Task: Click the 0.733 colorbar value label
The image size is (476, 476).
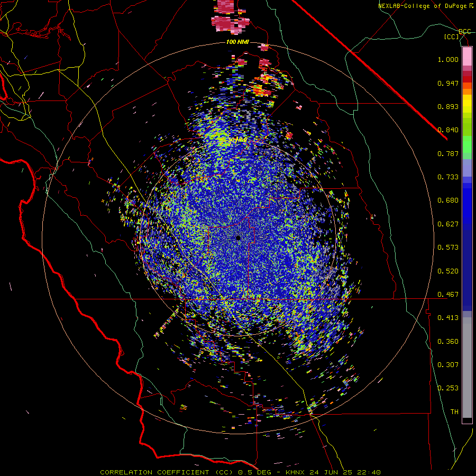Action: click(x=448, y=177)
